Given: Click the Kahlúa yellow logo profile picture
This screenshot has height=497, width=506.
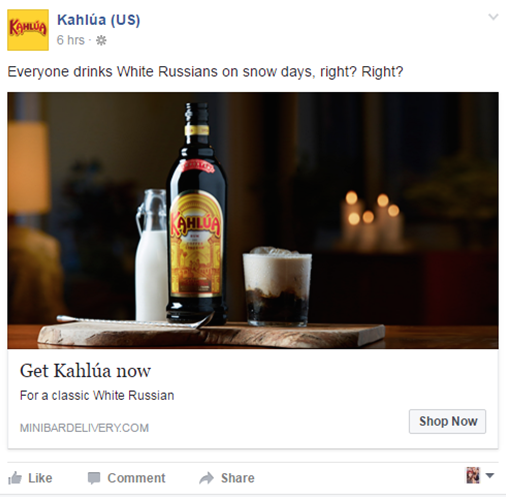Looking at the screenshot, I should tap(28, 30).
